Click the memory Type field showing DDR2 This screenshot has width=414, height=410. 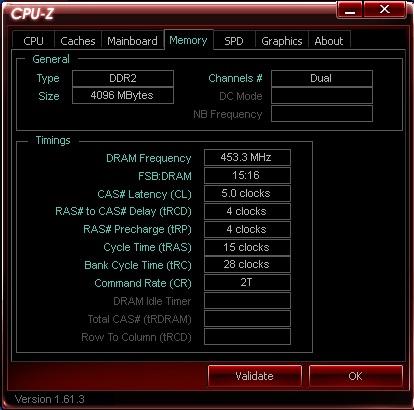[123, 78]
